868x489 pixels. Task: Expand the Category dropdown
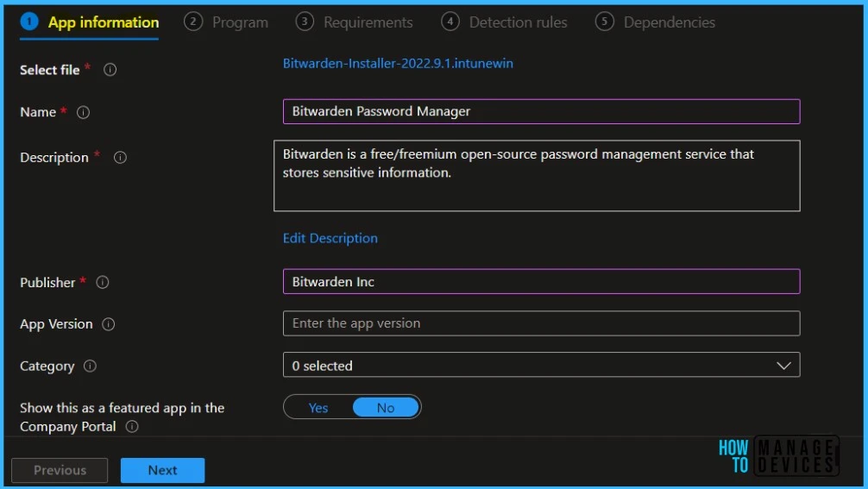coord(541,365)
